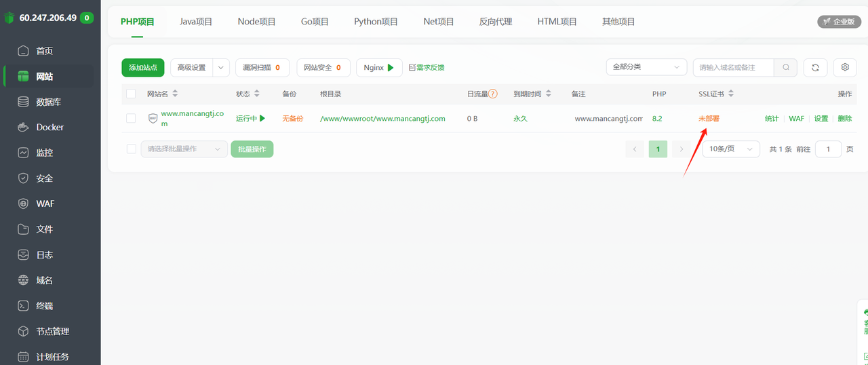Open the 终端 terminal icon in sidebar
Screen dimensions: 868x365
[24, 306]
